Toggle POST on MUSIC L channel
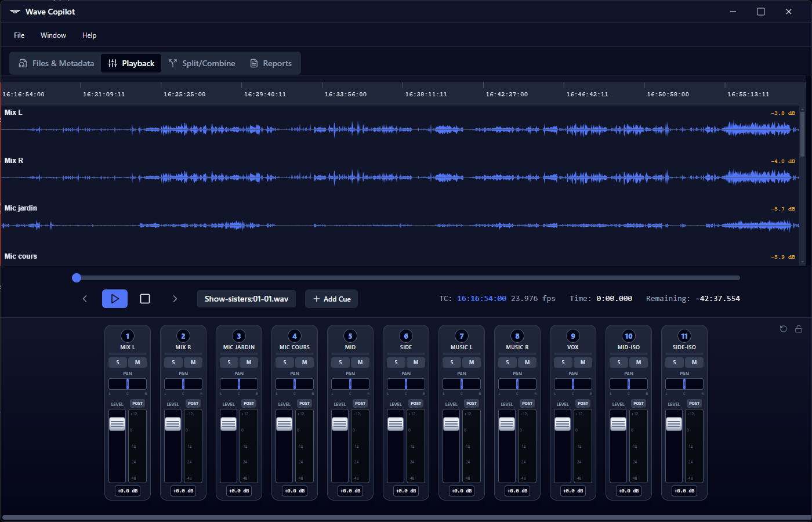 click(472, 403)
